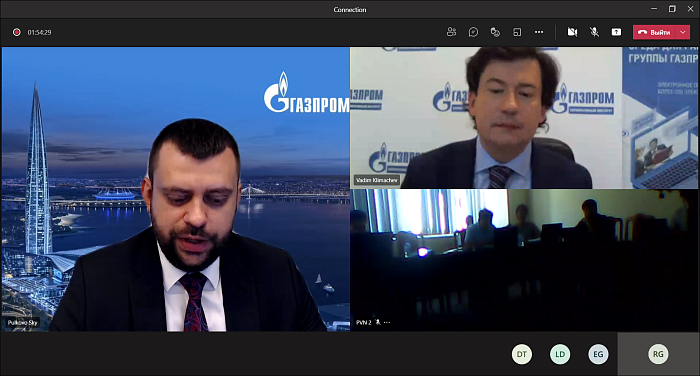Open the participants panel
Image resolution: width=700 pixels, height=376 pixels.
pyautogui.click(x=451, y=32)
